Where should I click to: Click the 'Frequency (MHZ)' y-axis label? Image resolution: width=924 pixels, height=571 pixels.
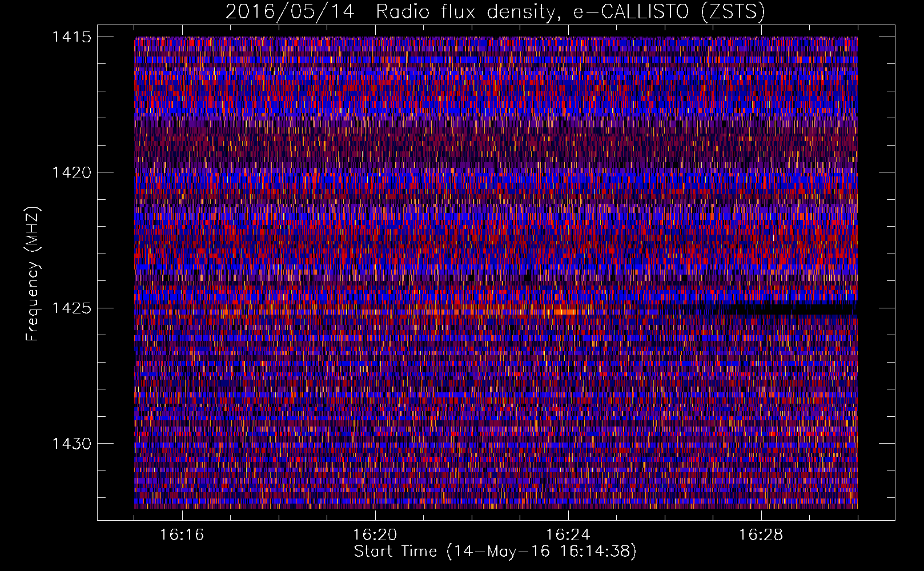pos(33,274)
